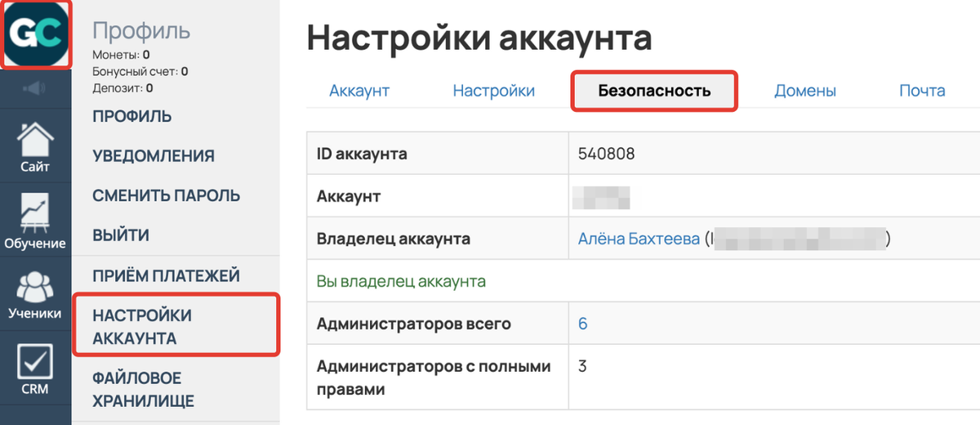The image size is (980, 425).
Task: Open the Обучение chart icon
Action: pos(36,221)
